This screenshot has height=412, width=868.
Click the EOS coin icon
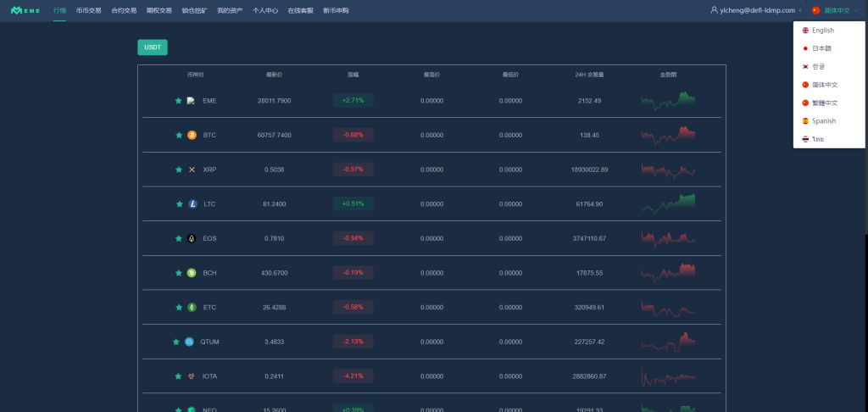(x=192, y=238)
